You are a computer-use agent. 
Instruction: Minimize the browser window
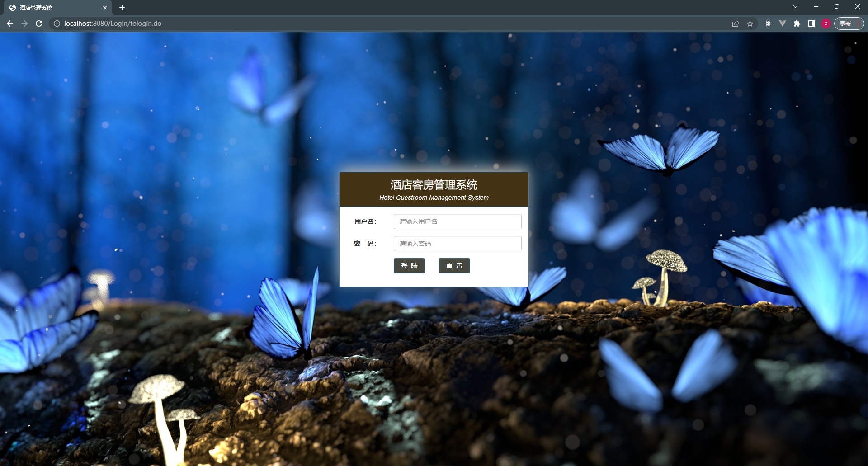816,6
